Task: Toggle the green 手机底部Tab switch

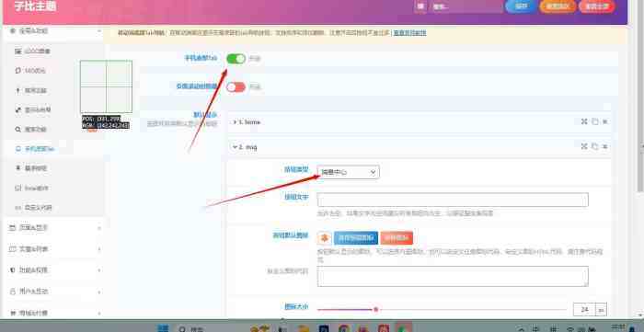Action: 236,59
